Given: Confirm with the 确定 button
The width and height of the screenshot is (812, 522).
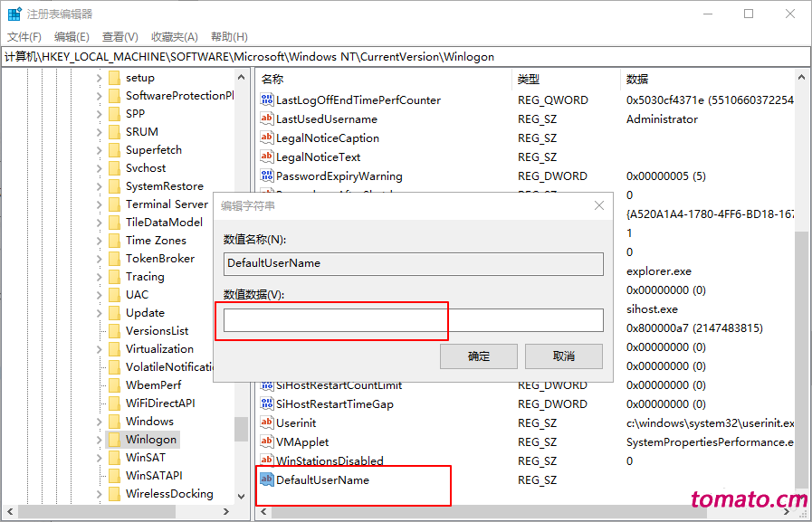Looking at the screenshot, I should point(479,356).
